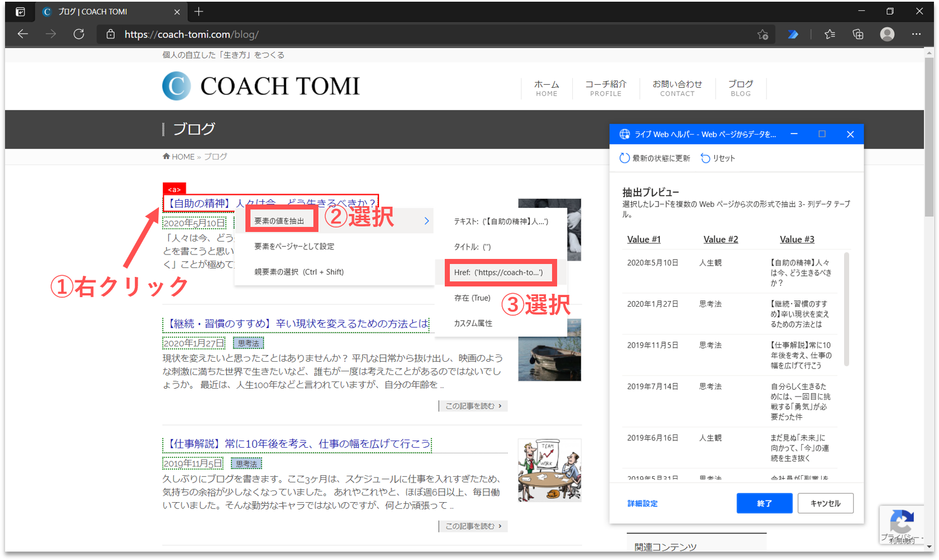Open Power Automate extension icon
Image resolution: width=939 pixels, height=560 pixels.
793,34
